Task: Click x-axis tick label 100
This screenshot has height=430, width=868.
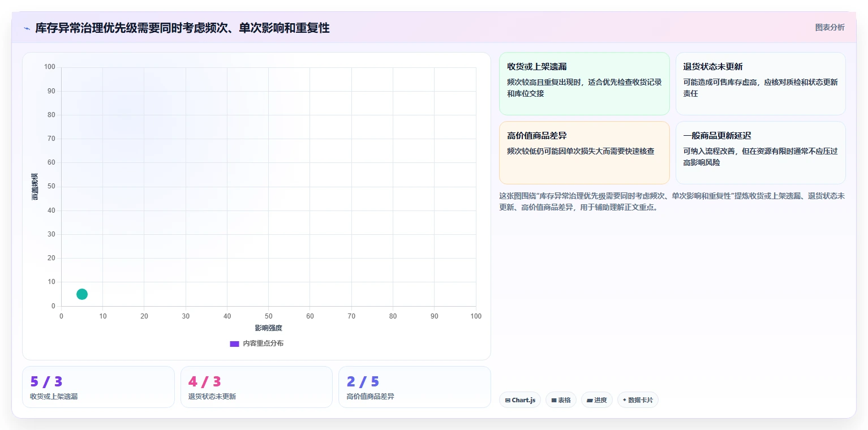Action: (476, 316)
